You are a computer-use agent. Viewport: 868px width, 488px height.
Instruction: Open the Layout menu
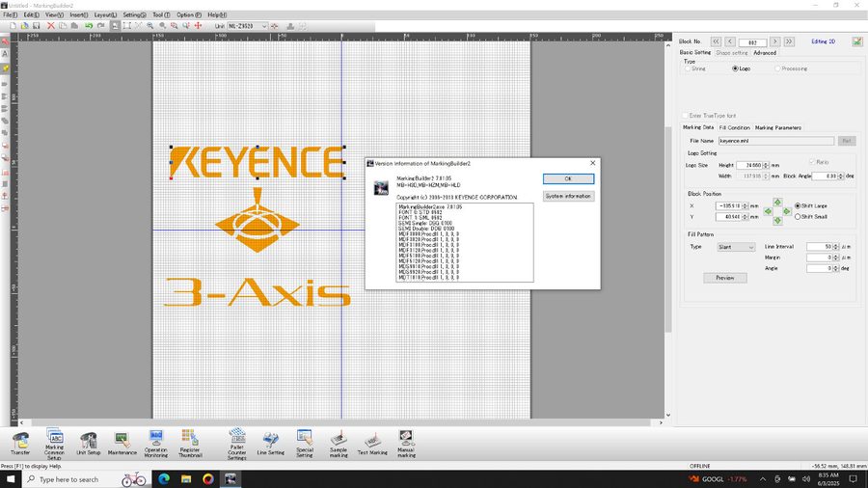pos(105,14)
